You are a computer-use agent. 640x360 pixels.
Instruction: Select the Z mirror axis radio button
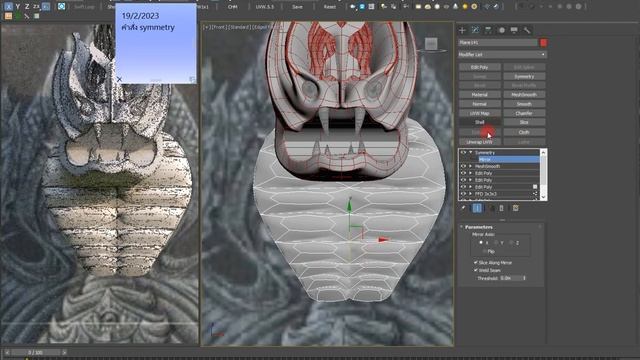[511, 242]
